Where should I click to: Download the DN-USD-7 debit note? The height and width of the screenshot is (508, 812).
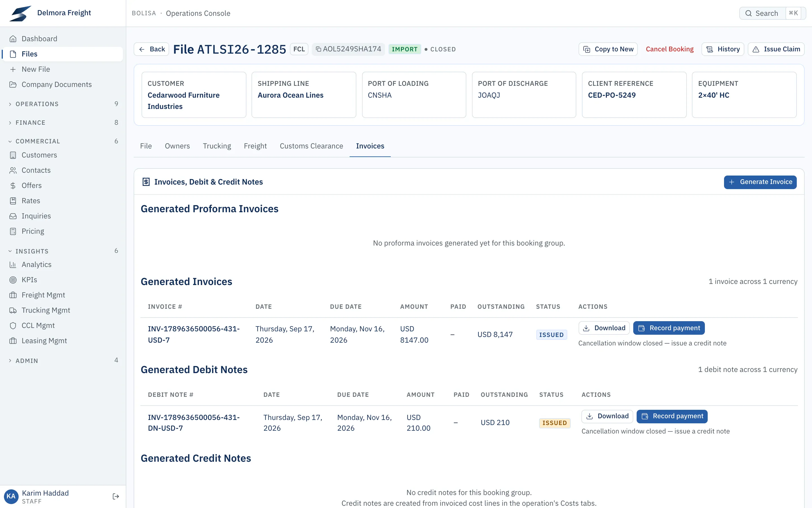click(x=607, y=416)
